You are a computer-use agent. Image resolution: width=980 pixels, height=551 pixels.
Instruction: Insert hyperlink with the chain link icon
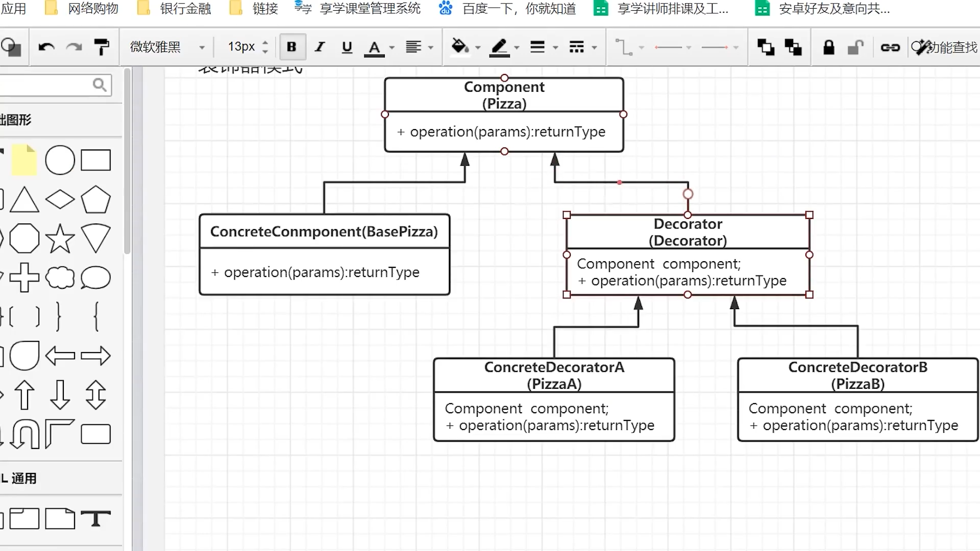tap(890, 47)
